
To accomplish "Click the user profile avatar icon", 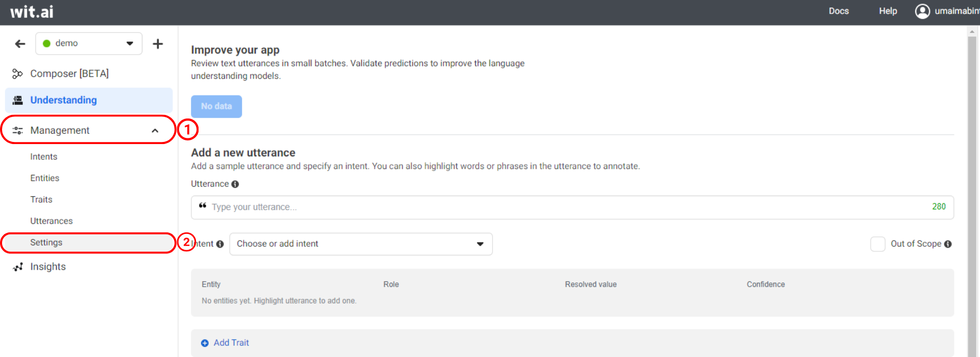I will click(922, 11).
